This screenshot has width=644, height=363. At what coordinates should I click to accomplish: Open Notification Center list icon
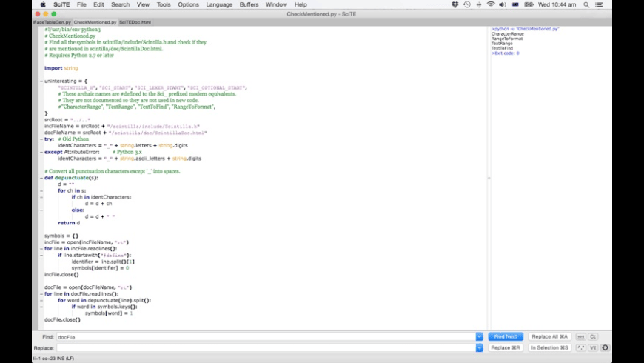click(x=600, y=4)
